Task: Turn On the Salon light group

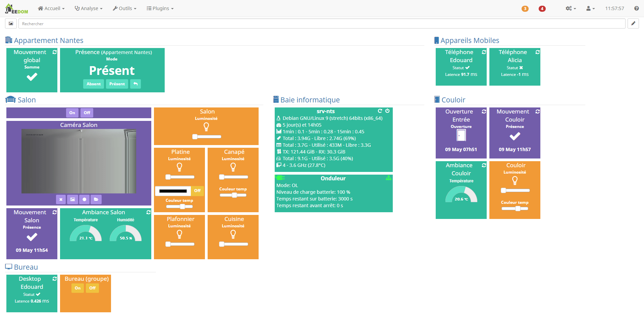Action: tap(72, 112)
